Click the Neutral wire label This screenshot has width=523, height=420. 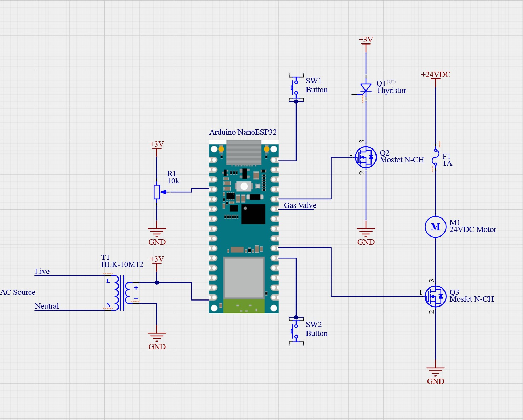pos(47,306)
